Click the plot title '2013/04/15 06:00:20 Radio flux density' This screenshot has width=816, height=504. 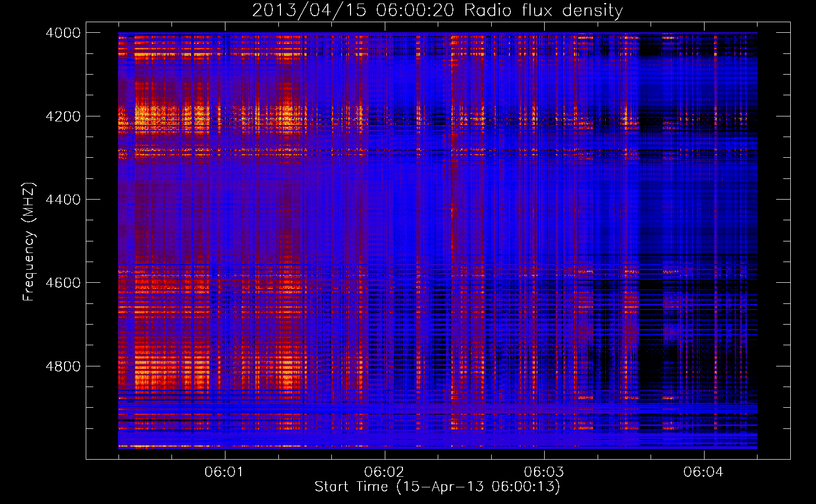click(x=437, y=10)
